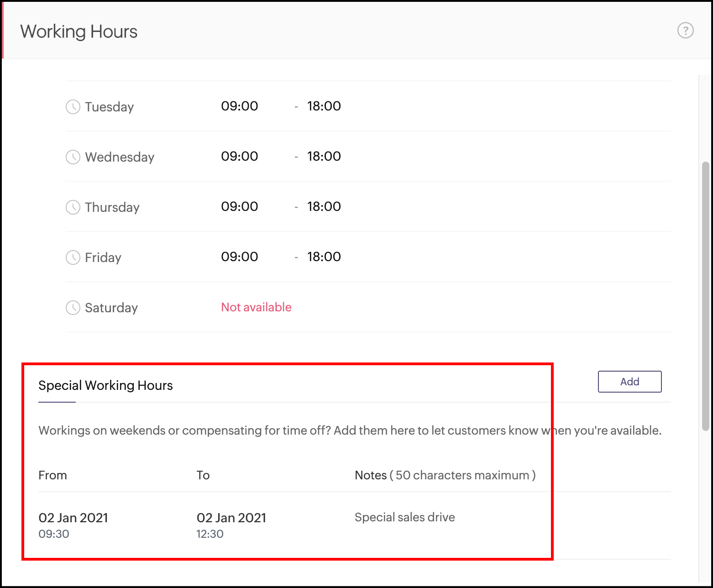Select Tuesday's 09:00 start time

[239, 106]
